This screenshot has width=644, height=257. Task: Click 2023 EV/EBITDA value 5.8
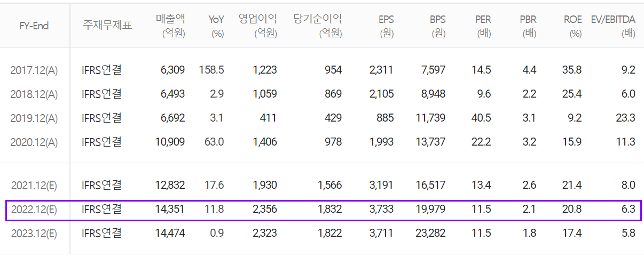[x=628, y=233]
